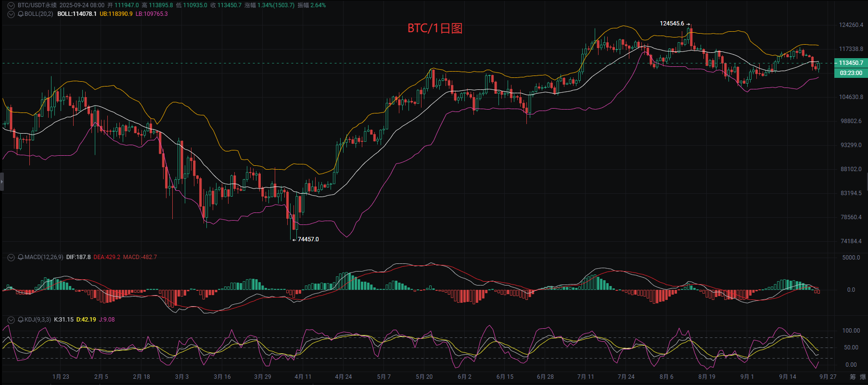Click the MACD axis label 5000.0
Image resolution: width=868 pixels, height=385 pixels.
[851, 258]
